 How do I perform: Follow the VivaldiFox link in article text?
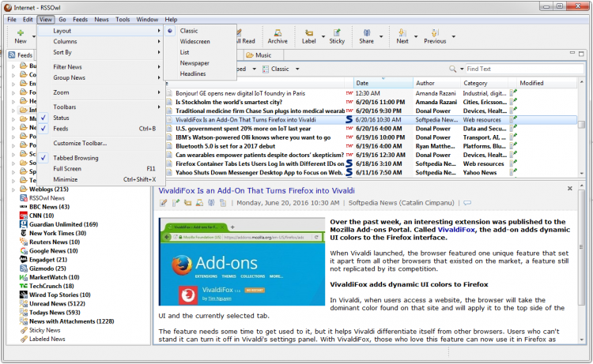[x=456, y=230]
